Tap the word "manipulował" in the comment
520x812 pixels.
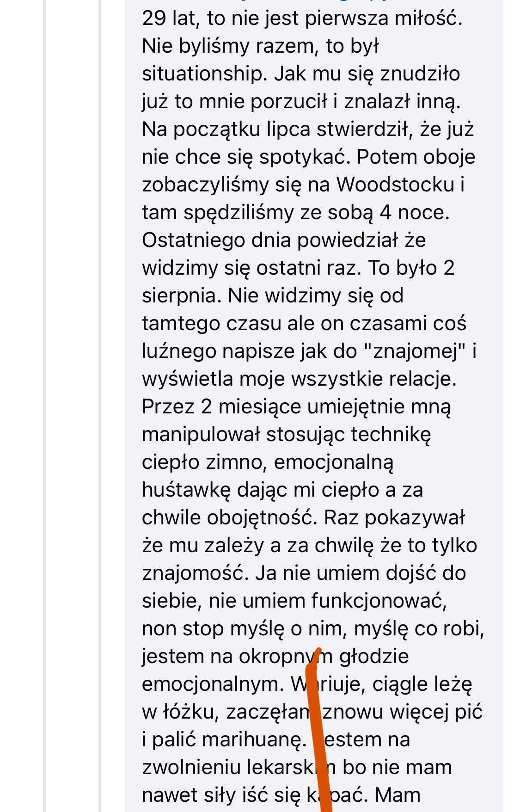pyautogui.click(x=201, y=434)
